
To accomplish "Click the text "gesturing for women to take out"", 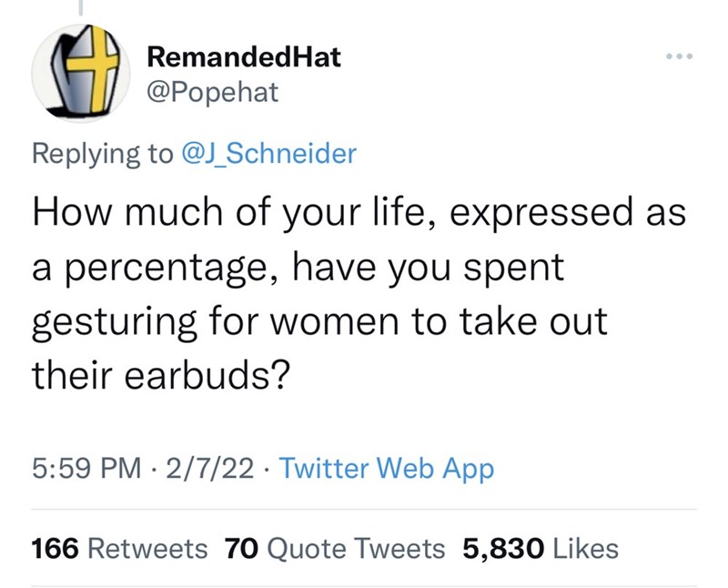I will pyautogui.click(x=318, y=323).
